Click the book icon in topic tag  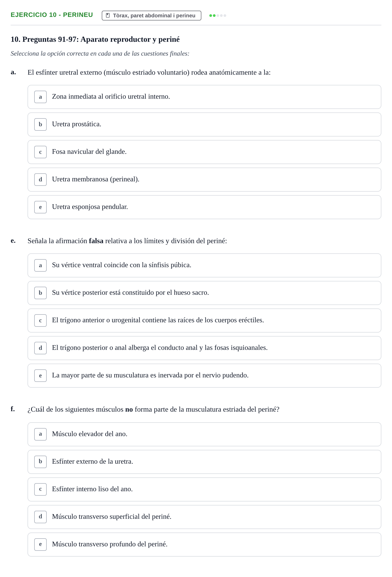108,15
